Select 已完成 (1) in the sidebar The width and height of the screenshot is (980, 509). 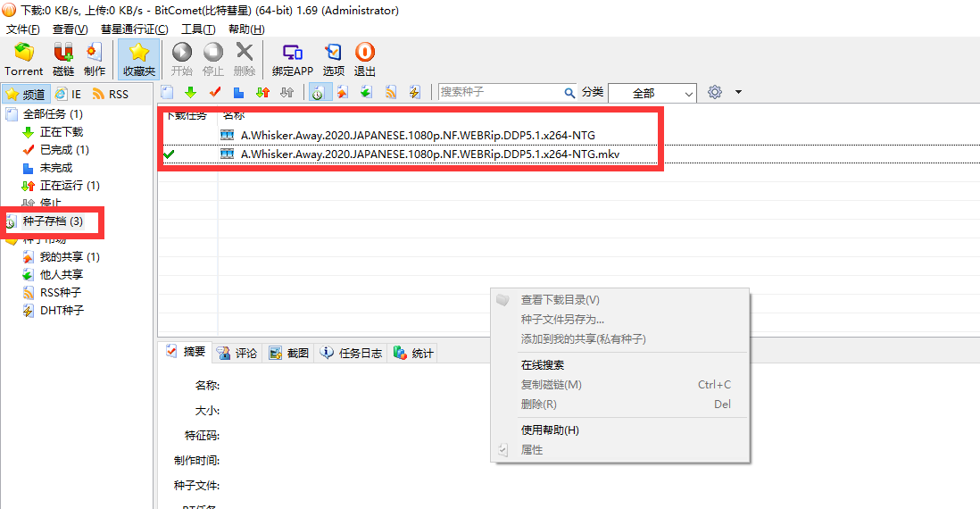64,150
